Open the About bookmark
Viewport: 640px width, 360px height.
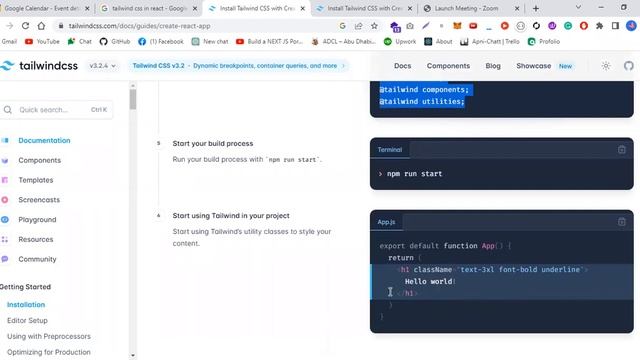[x=438, y=42]
